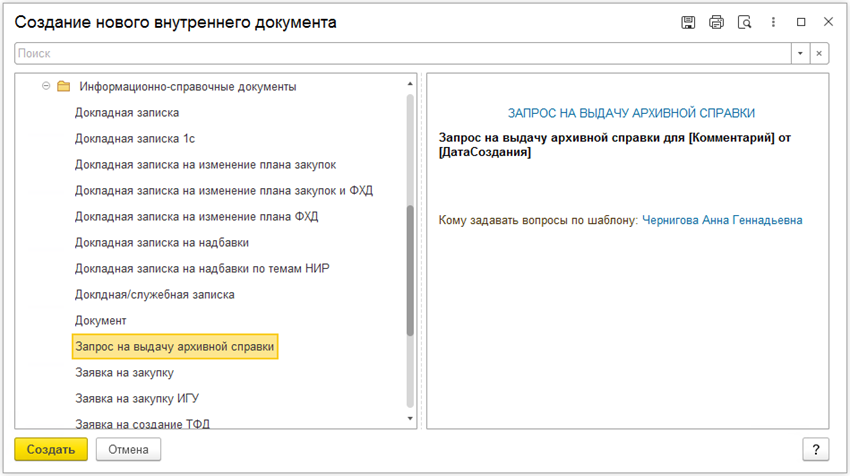850x476 pixels.
Task: Click the Отмена button
Action: [x=128, y=449]
